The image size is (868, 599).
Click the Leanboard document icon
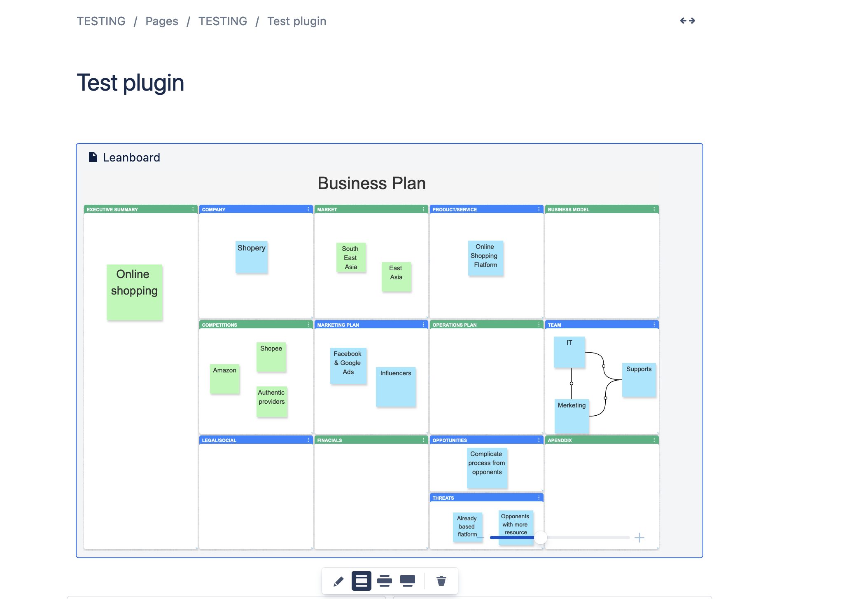tap(93, 157)
